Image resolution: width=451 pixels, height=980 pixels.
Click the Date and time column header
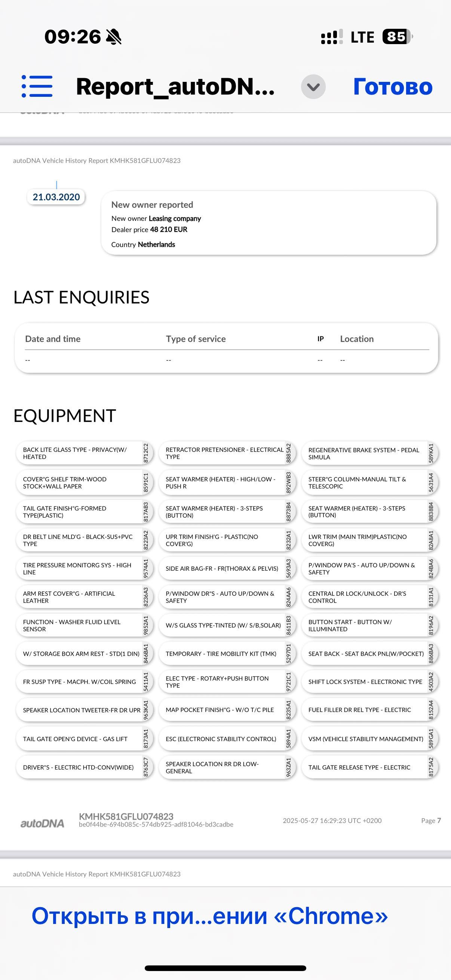(53, 339)
